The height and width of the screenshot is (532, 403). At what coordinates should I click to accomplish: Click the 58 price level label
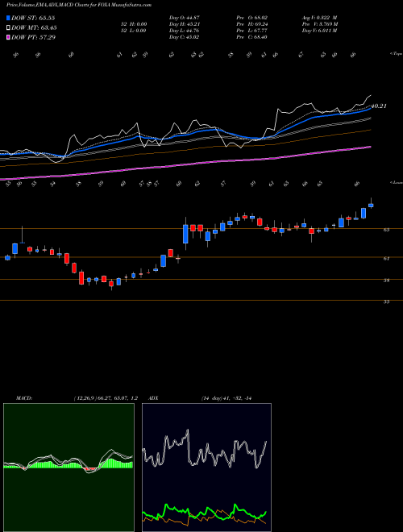pos(386,281)
